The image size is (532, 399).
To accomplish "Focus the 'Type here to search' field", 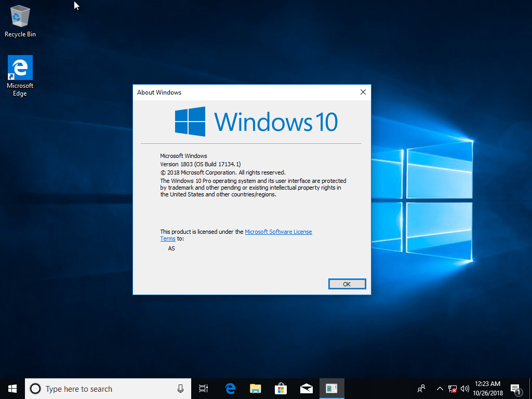I will 108,389.
